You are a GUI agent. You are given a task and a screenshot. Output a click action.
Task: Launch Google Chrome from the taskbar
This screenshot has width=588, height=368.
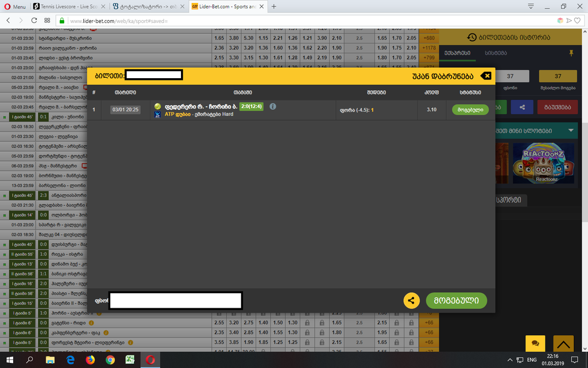(110, 360)
